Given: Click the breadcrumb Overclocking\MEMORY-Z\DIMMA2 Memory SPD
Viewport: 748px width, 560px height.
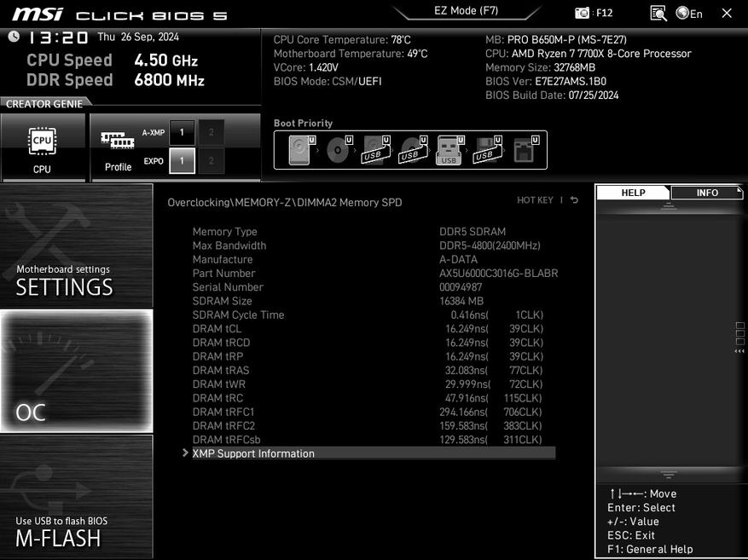Looking at the screenshot, I should [x=285, y=203].
